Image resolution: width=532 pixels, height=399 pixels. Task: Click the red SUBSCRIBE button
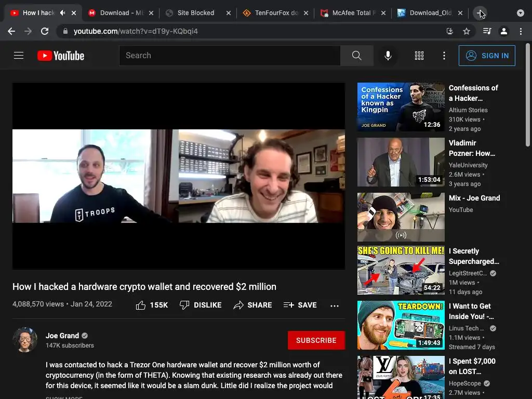click(x=316, y=340)
